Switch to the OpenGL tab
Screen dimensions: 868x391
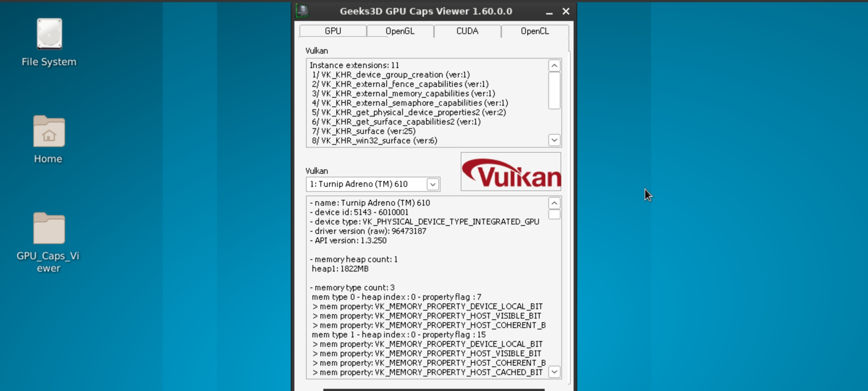click(400, 31)
